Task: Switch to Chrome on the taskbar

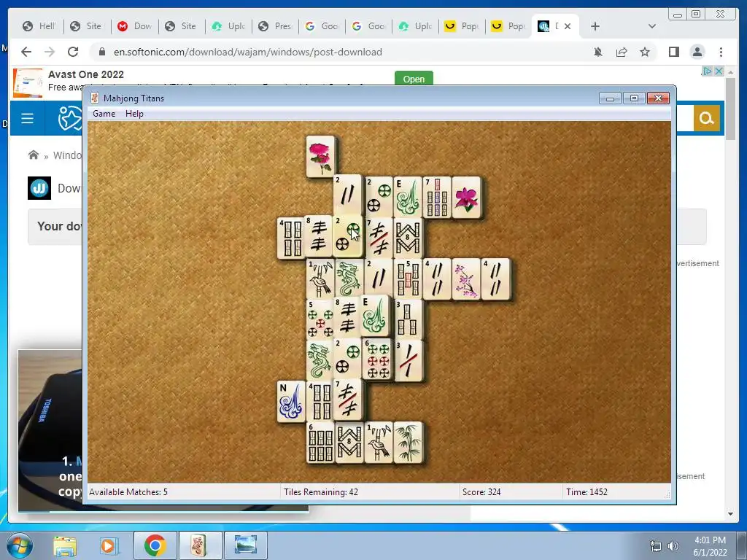Action: point(155,545)
